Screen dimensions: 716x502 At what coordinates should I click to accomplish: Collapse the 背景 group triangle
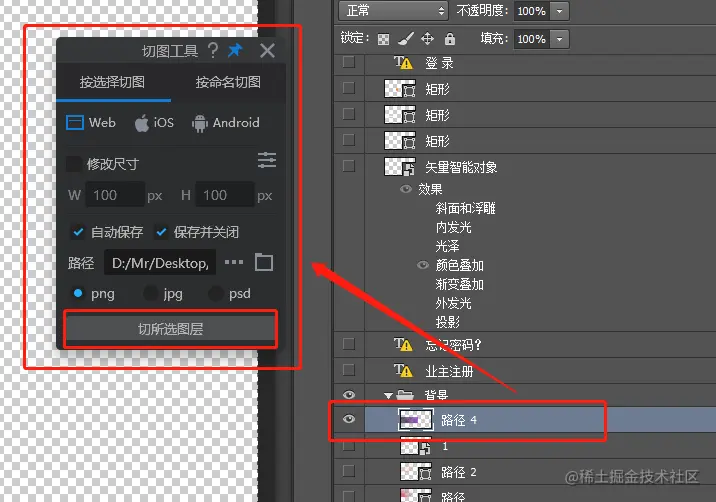[388, 396]
